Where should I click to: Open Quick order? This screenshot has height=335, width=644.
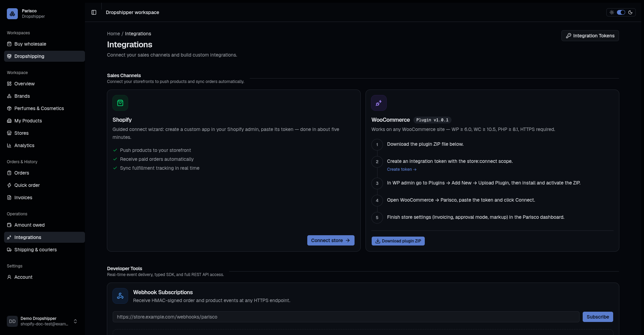tap(45, 185)
